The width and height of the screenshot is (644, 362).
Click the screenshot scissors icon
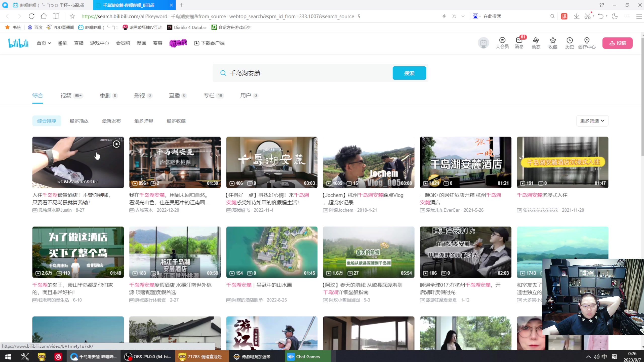(x=588, y=16)
